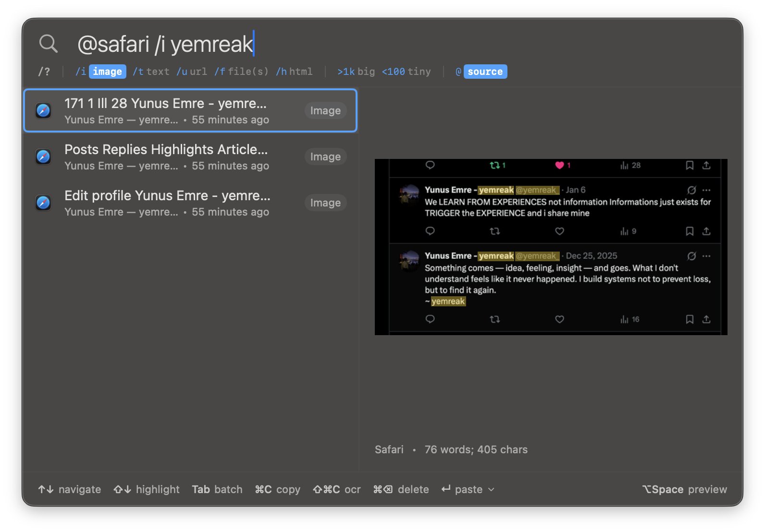Click the 'Tab batch' shortcut hint
This screenshot has height=532, width=765.
pyautogui.click(x=217, y=489)
